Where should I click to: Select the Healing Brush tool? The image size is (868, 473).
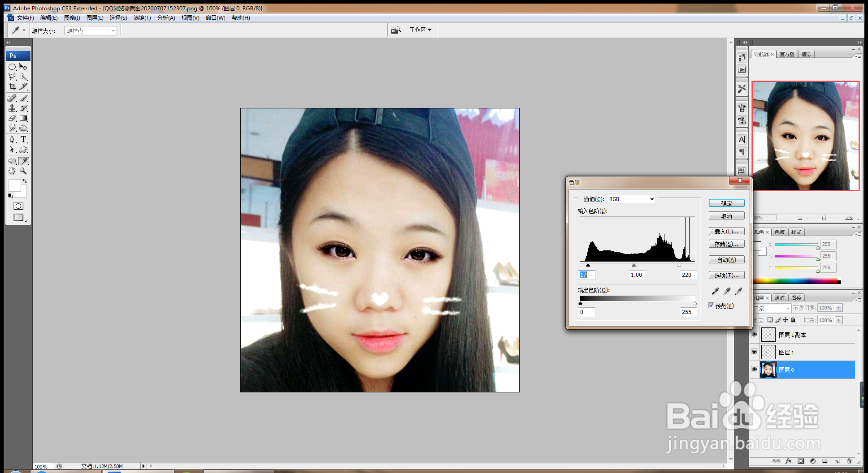pyautogui.click(x=12, y=98)
